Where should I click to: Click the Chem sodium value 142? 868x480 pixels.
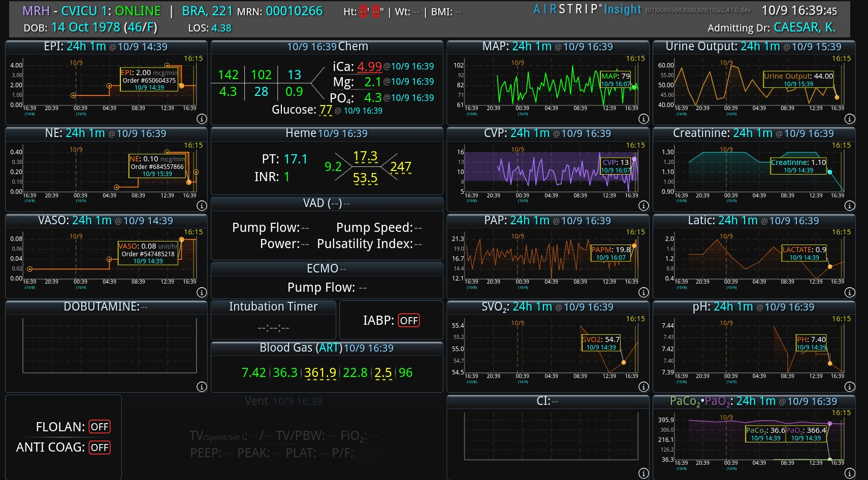pos(228,75)
